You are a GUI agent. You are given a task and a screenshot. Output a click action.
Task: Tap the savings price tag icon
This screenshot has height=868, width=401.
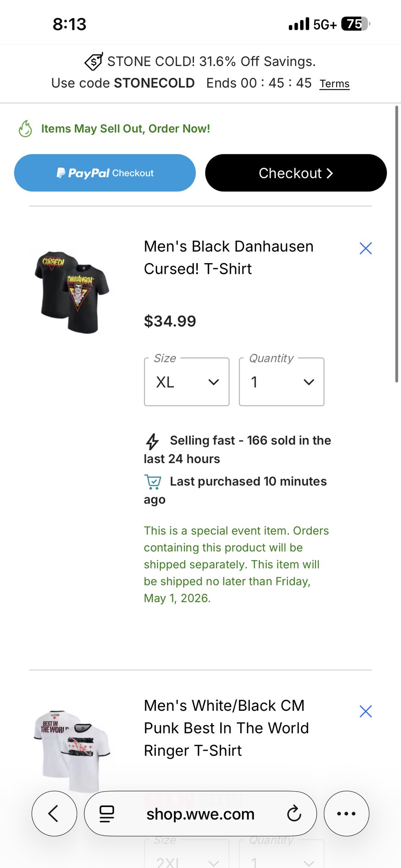click(94, 61)
